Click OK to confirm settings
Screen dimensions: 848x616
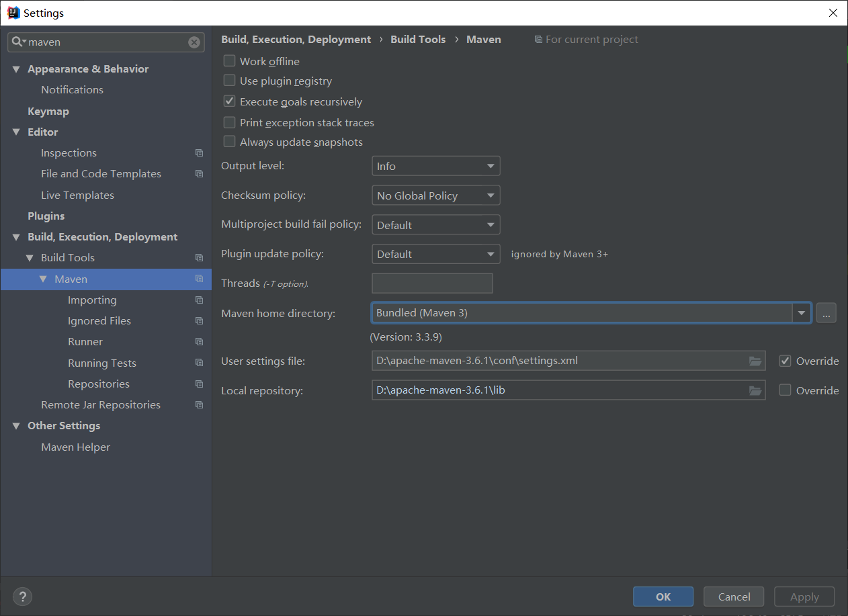coord(663,597)
